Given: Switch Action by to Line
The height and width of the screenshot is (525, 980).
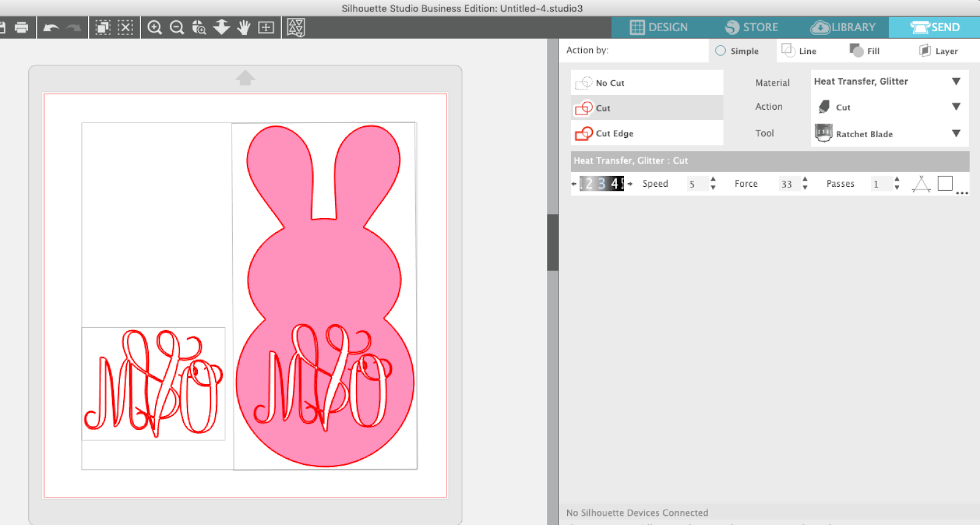Looking at the screenshot, I should 799,51.
